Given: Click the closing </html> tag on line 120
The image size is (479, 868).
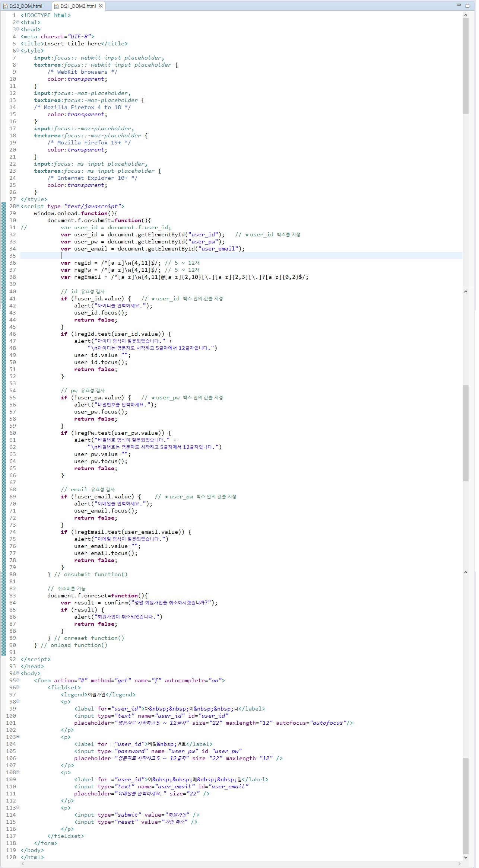Looking at the screenshot, I should point(32,857).
